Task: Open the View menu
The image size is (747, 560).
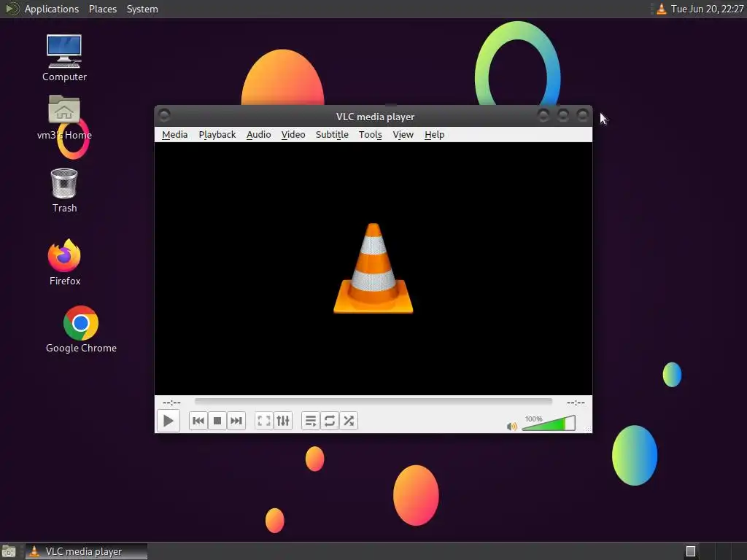Action: click(x=403, y=135)
